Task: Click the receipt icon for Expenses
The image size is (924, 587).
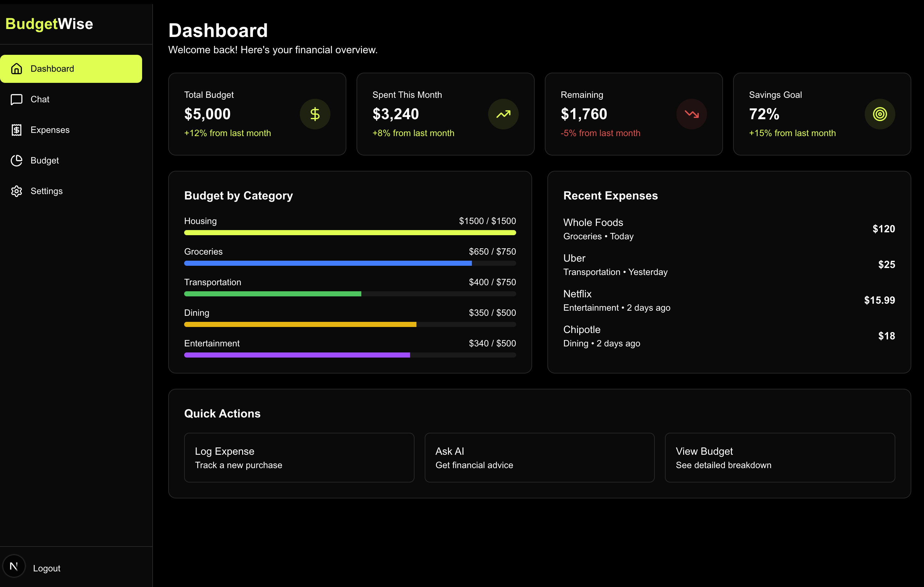Action: 17,130
